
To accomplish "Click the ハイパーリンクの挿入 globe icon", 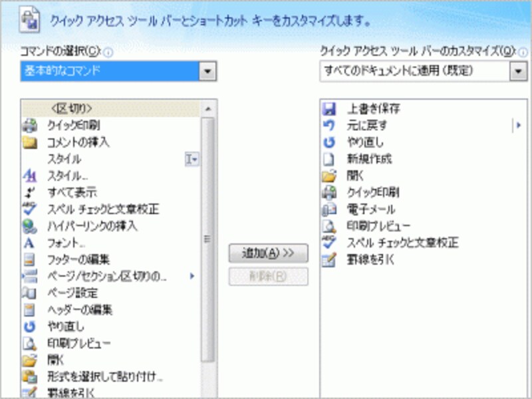I will (x=29, y=226).
